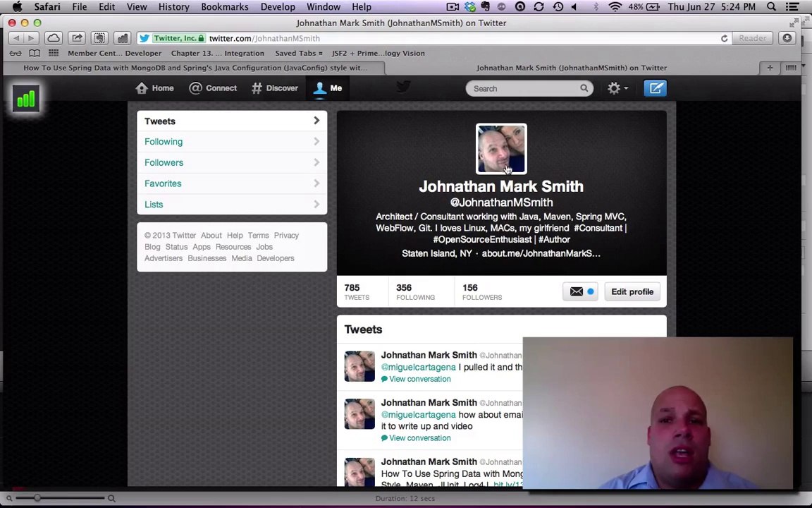Open the Connect tab
The width and height of the screenshot is (812, 508).
(213, 88)
